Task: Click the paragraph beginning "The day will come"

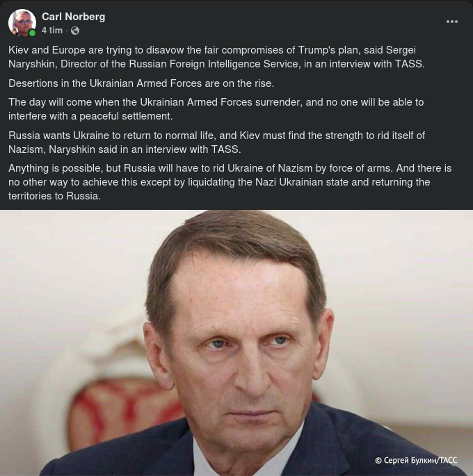Action: coord(216,109)
